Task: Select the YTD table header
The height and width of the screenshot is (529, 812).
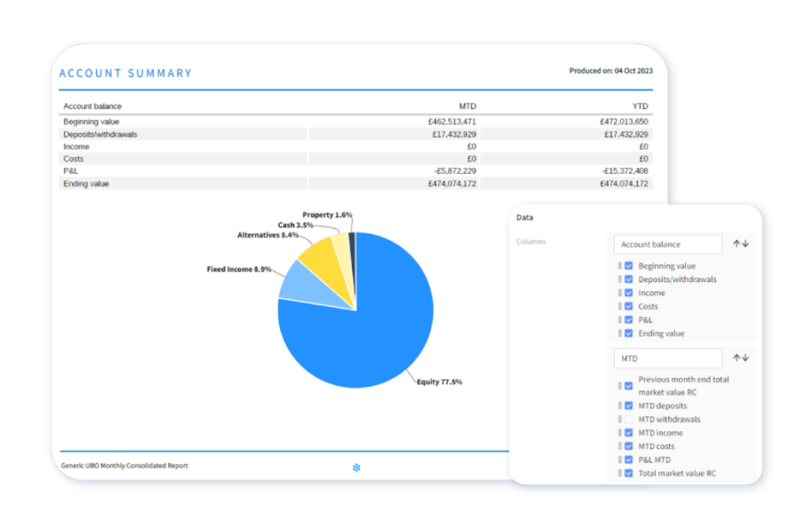Action: click(640, 106)
